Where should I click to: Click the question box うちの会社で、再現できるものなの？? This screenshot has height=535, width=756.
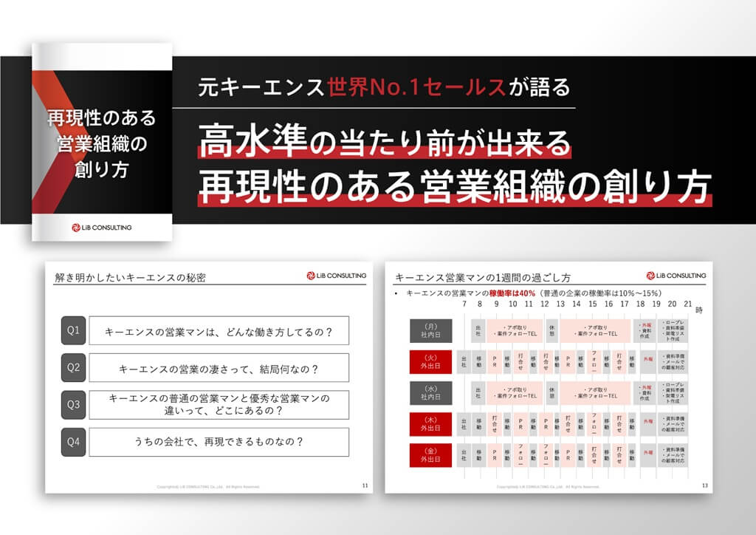click(219, 442)
